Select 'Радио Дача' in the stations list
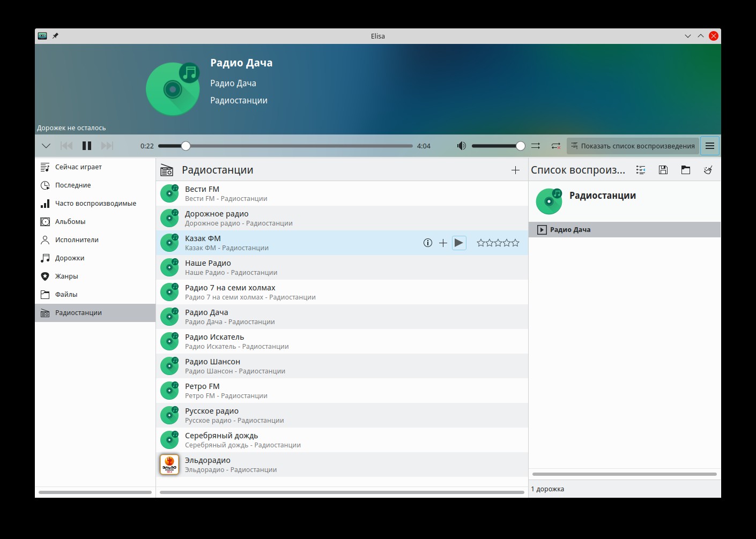Image resolution: width=756 pixels, height=539 pixels. coord(342,317)
